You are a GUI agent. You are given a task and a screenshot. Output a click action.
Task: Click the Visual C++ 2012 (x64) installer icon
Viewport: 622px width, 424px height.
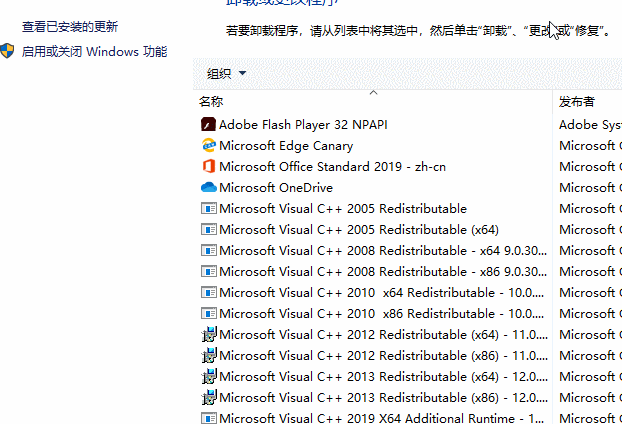coord(209,334)
